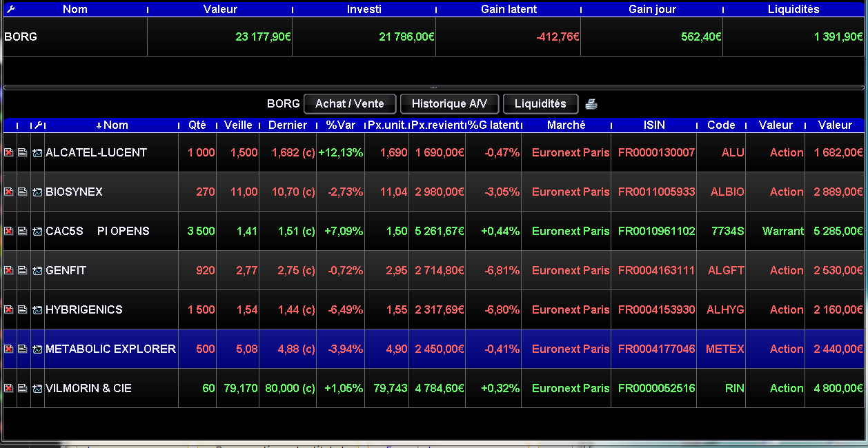Select the ALCATEL-LUCENT row name
This screenshot has height=448, width=868.
[96, 152]
